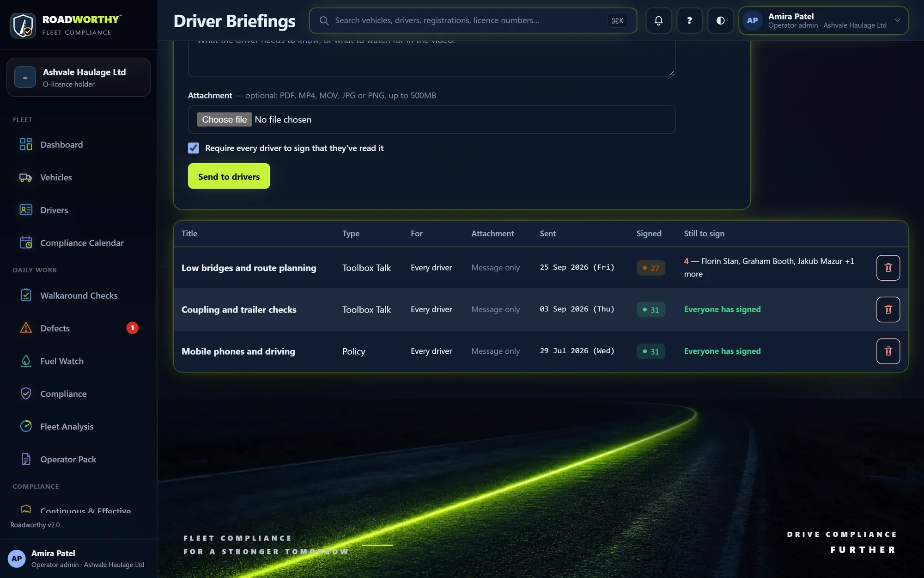The width and height of the screenshot is (924, 578).
Task: Toggle the dark/light theme contrast icon
Action: (720, 20)
